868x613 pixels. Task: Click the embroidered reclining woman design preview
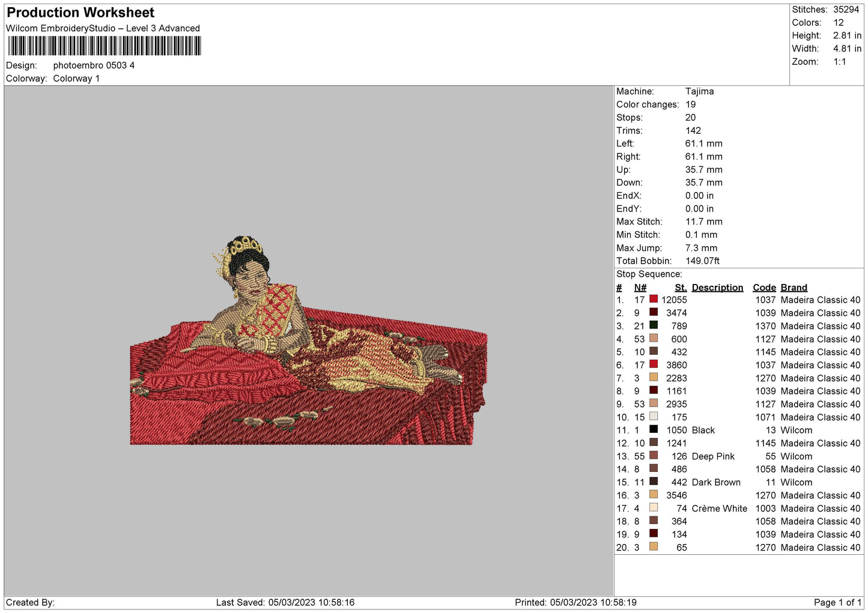point(308,340)
